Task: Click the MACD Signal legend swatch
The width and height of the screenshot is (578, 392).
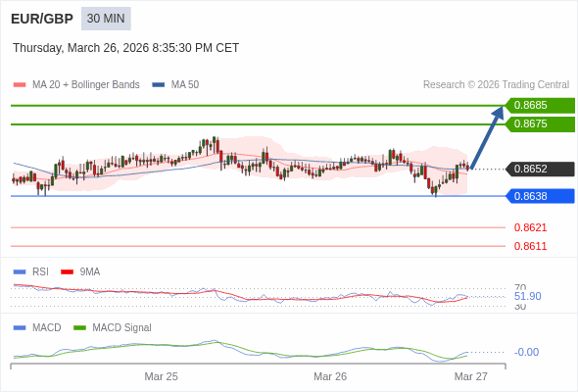Action: pos(79,328)
